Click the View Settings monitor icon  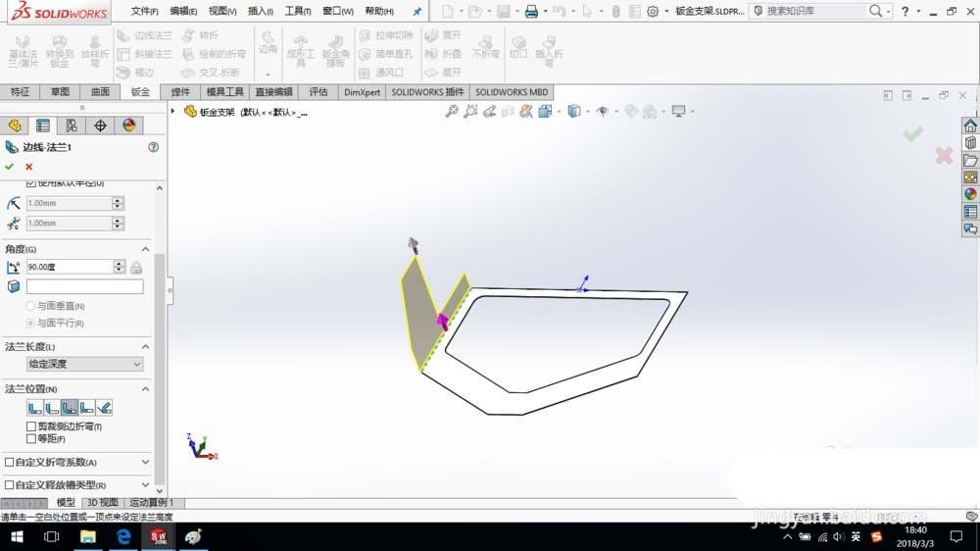pyautogui.click(x=678, y=112)
